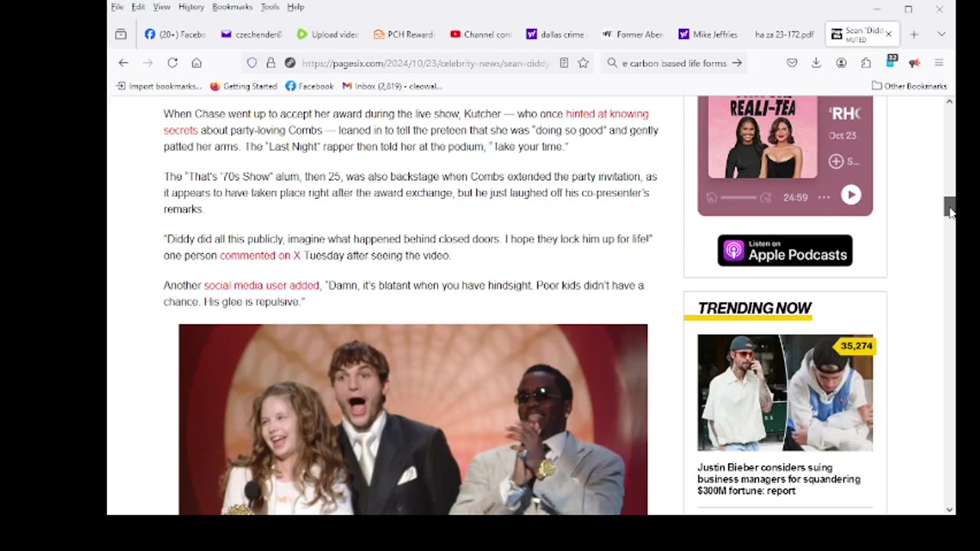Skip the podcast forward 15 seconds
Viewport: 980px width, 551px height.
765,197
